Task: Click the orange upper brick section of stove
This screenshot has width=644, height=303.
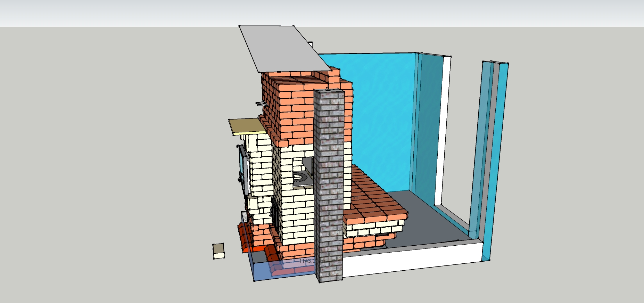Action: (295, 104)
